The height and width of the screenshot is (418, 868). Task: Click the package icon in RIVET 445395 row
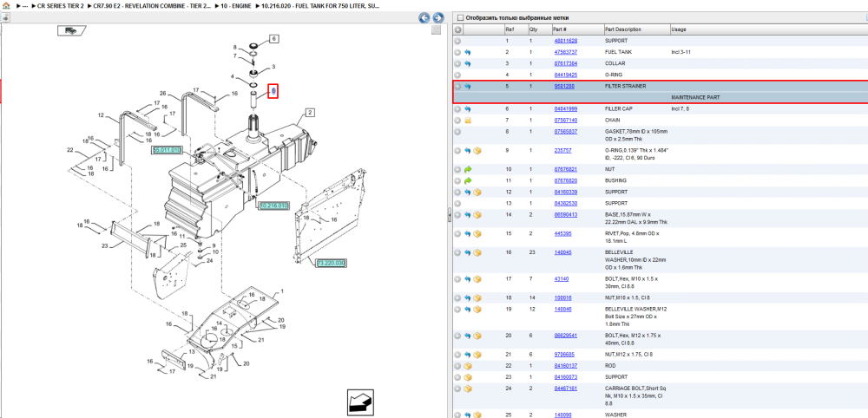tap(477, 233)
